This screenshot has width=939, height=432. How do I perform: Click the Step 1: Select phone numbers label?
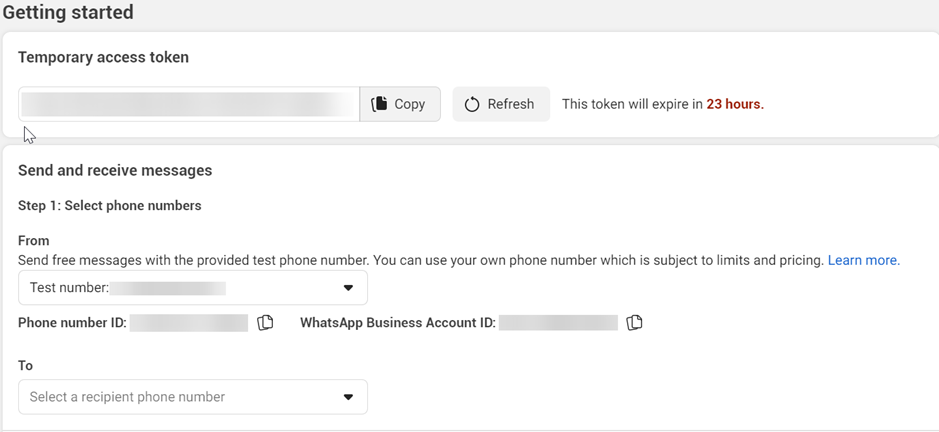point(110,206)
